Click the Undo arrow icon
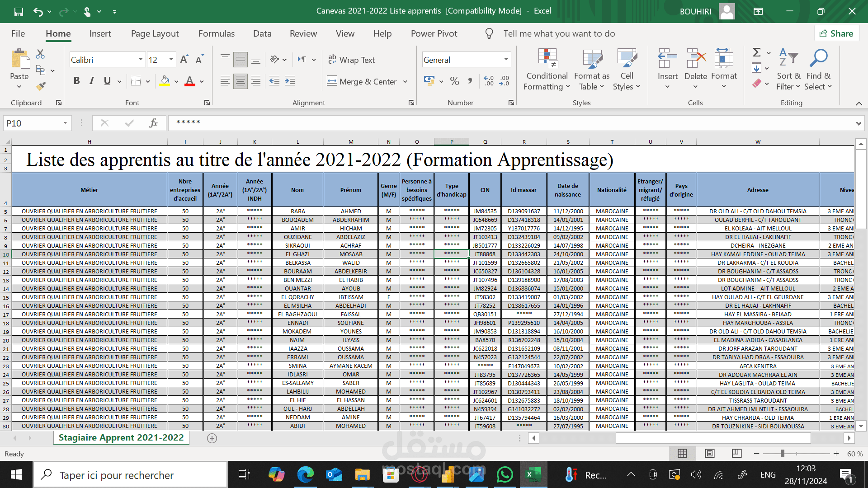The width and height of the screenshot is (868, 488). point(38,12)
